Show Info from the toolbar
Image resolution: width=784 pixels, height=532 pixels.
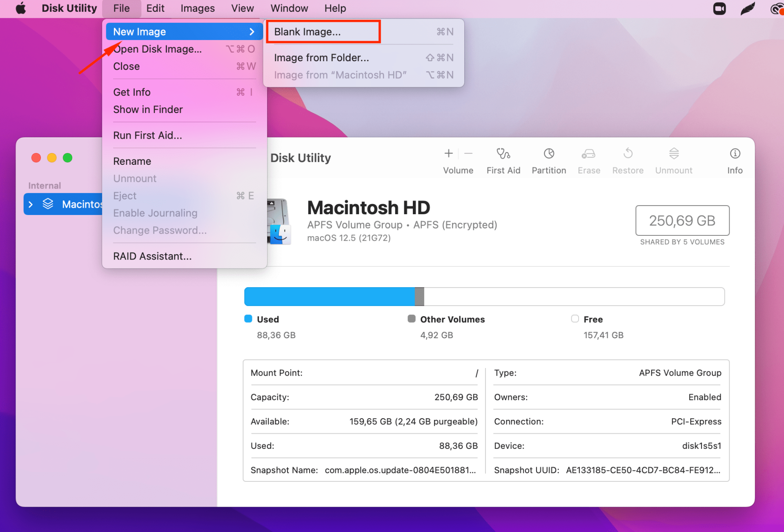click(735, 160)
